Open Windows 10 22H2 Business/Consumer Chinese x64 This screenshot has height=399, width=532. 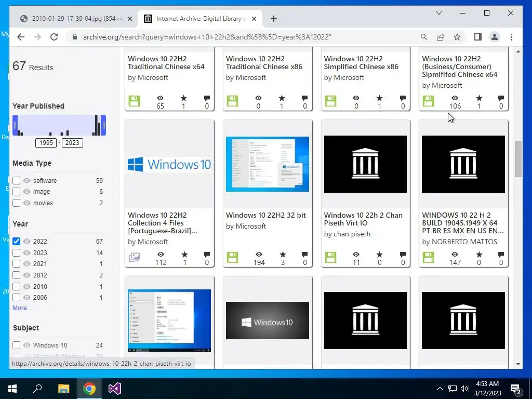pyautogui.click(x=460, y=66)
